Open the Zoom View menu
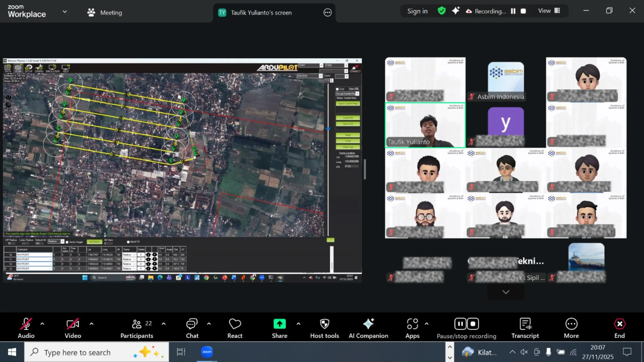The height and width of the screenshot is (362, 644). 548,11
